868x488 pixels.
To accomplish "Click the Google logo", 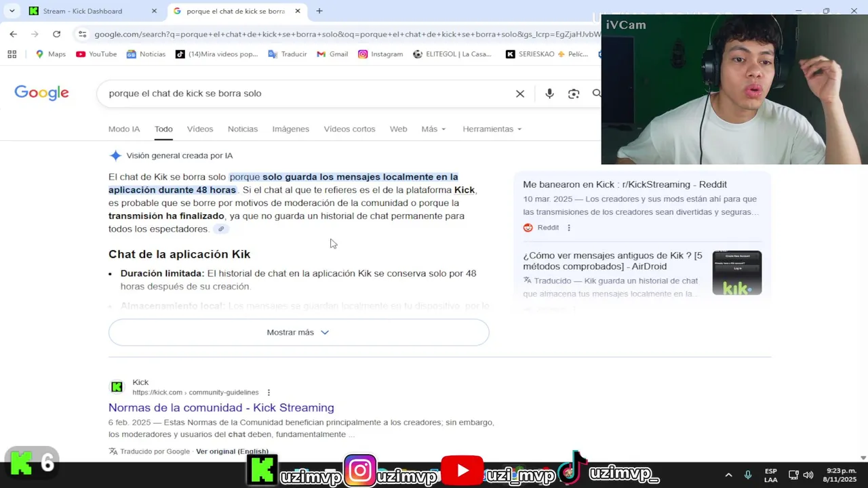I will click(x=41, y=93).
